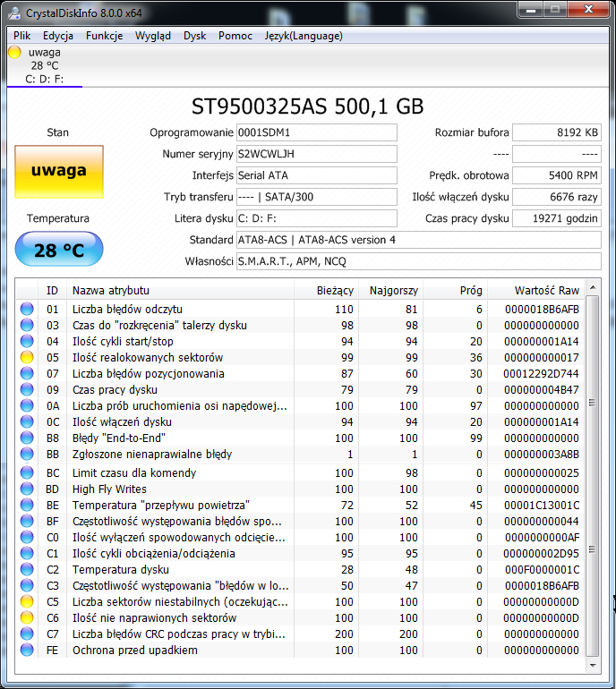Screen dimensions: 616x689
Task: Click the blue status dot for attribute BC
Action: tap(27, 472)
